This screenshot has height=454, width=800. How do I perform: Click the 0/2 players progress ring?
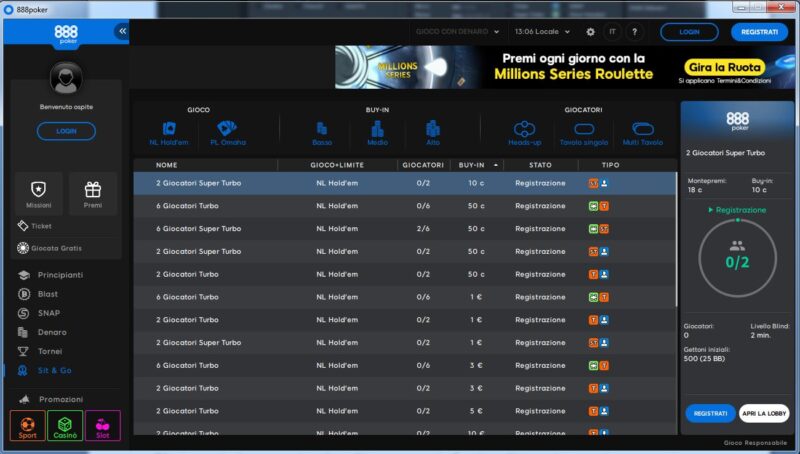737,258
